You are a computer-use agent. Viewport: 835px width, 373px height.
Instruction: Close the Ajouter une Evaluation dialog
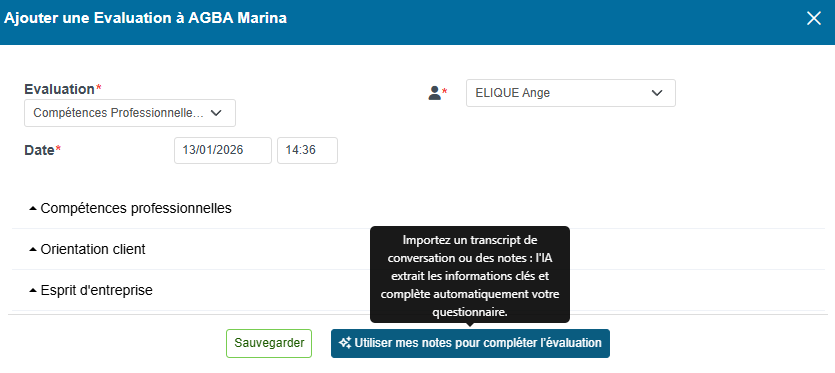click(x=814, y=19)
